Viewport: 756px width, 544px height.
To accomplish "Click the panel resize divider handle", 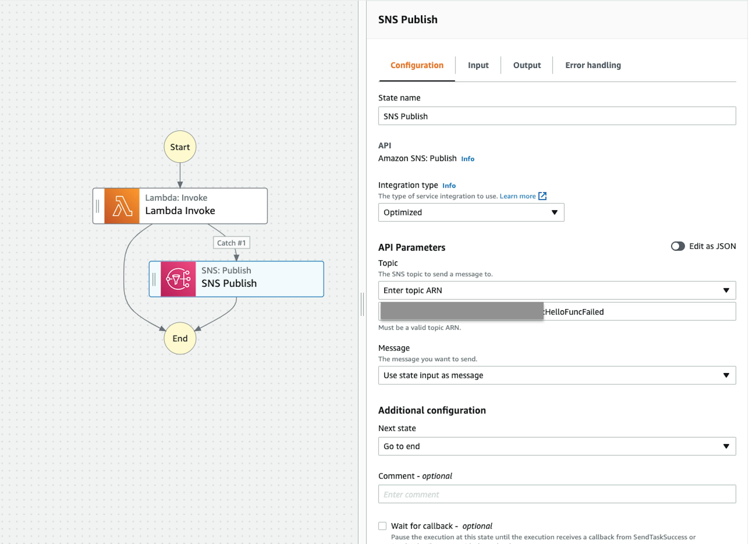I will pyautogui.click(x=362, y=304).
